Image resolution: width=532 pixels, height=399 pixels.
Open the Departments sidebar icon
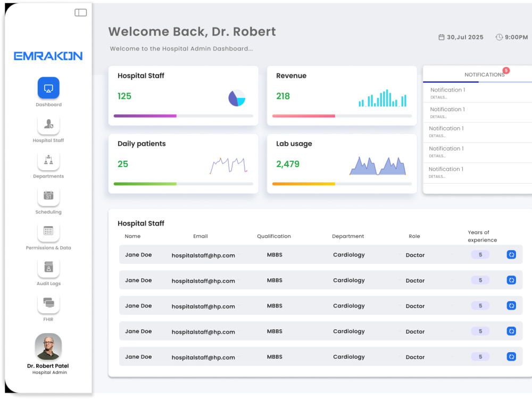tap(48, 160)
